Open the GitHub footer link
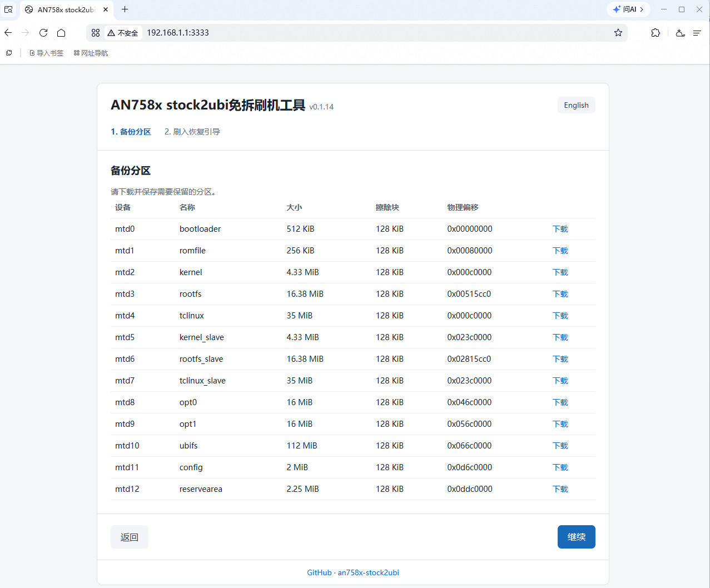This screenshot has width=710, height=588. [x=319, y=572]
